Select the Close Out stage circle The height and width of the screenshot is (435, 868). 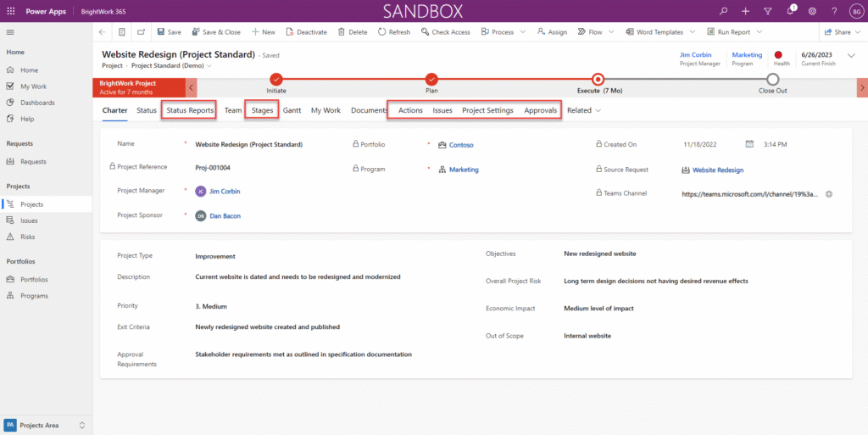(772, 79)
